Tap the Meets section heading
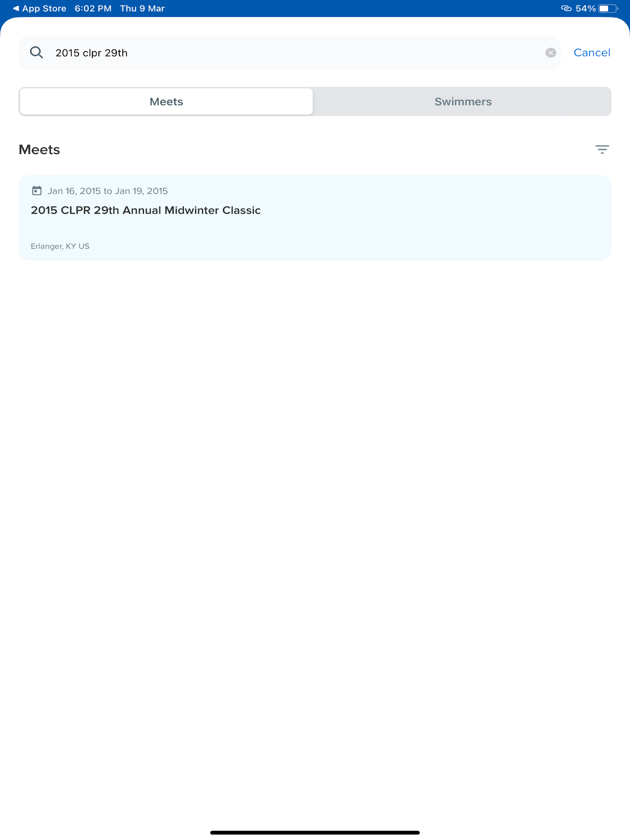 (39, 150)
